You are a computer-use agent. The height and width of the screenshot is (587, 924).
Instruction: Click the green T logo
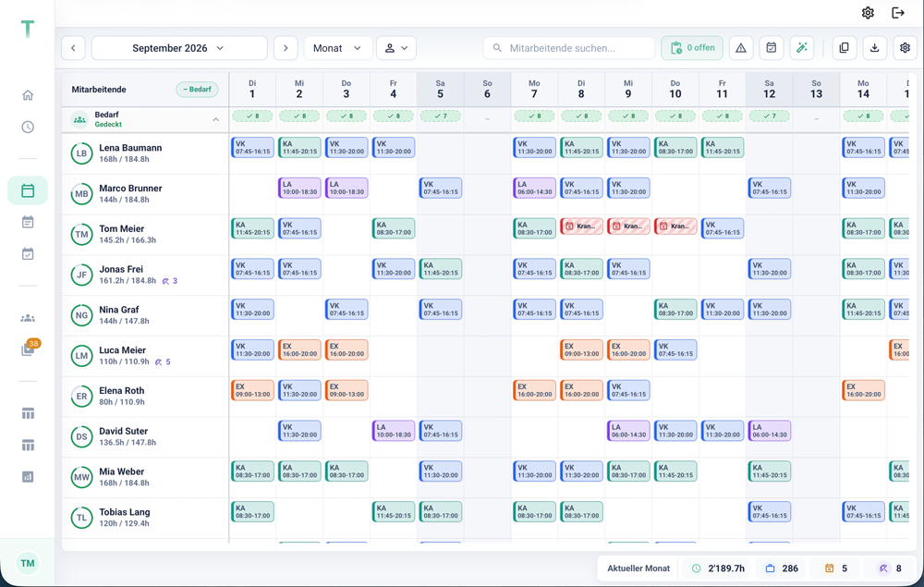coord(28,29)
